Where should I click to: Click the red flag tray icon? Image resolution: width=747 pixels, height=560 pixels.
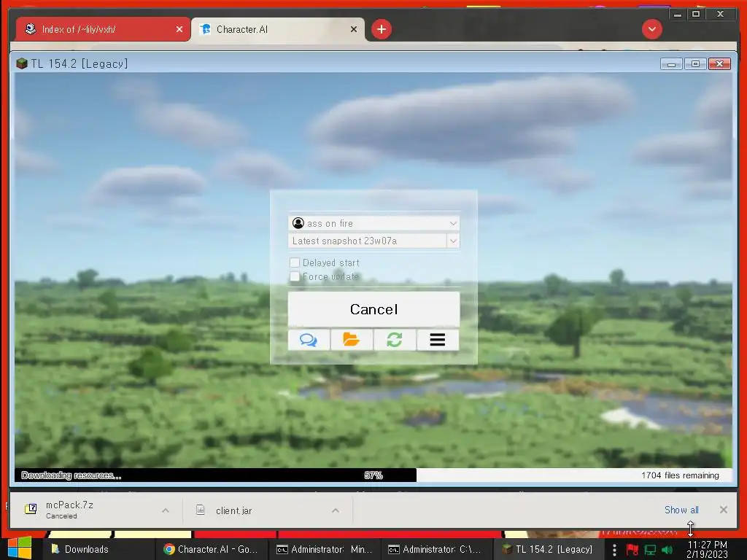[632, 550]
